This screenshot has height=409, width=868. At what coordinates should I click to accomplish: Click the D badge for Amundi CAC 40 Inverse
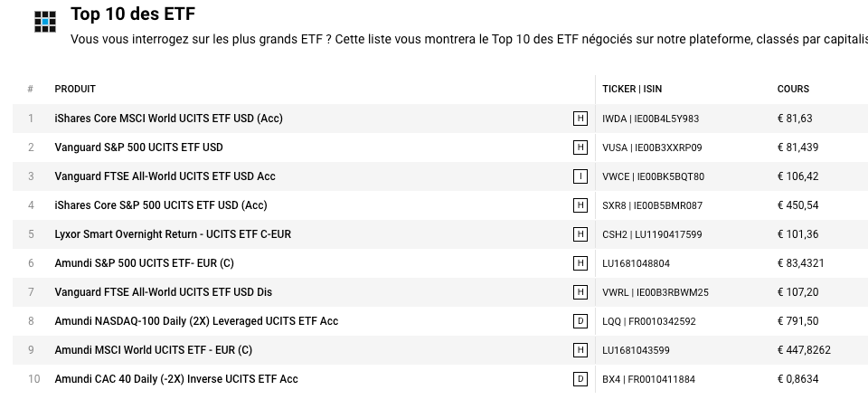point(580,379)
